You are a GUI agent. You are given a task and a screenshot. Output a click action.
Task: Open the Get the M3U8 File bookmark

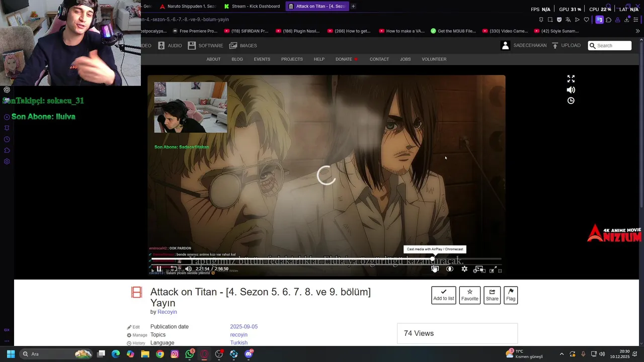(x=453, y=31)
